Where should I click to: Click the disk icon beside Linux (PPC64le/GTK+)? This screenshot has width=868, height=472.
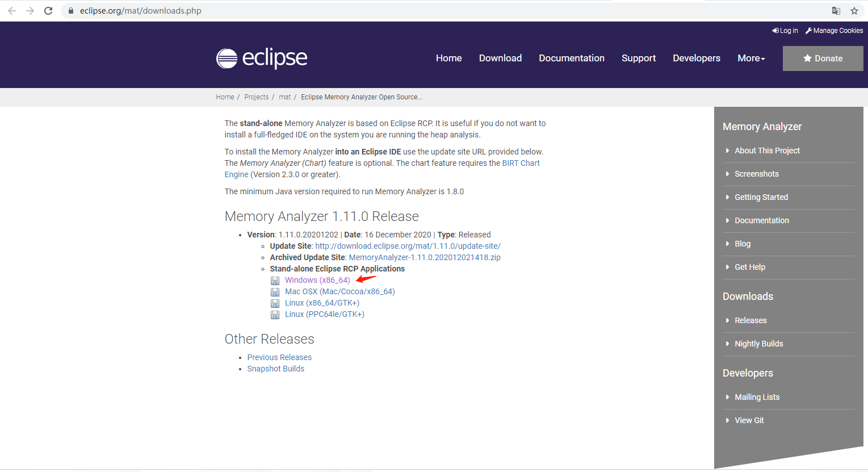[x=275, y=315]
